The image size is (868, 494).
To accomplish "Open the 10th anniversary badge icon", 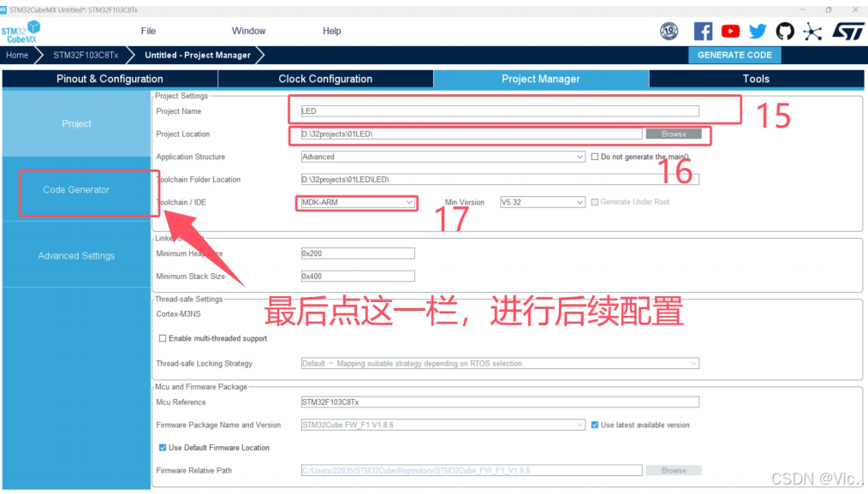I will [x=669, y=31].
